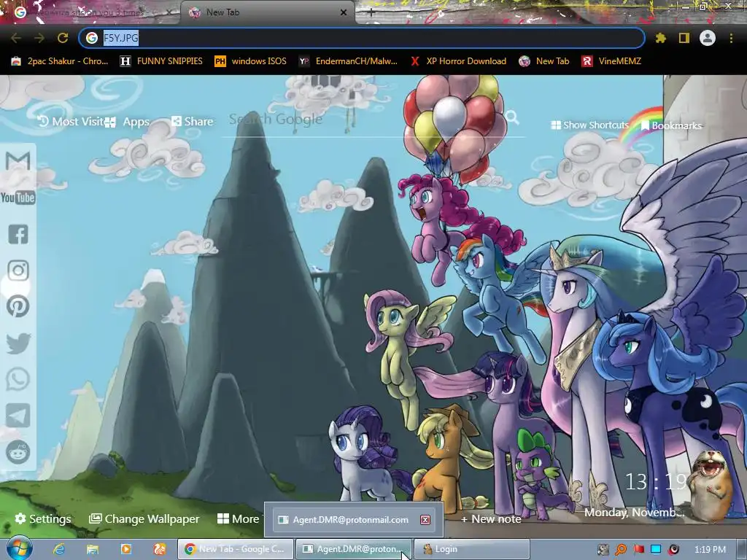The height and width of the screenshot is (560, 747).
Task: Click the browser forward arrow
Action: pos(39,38)
